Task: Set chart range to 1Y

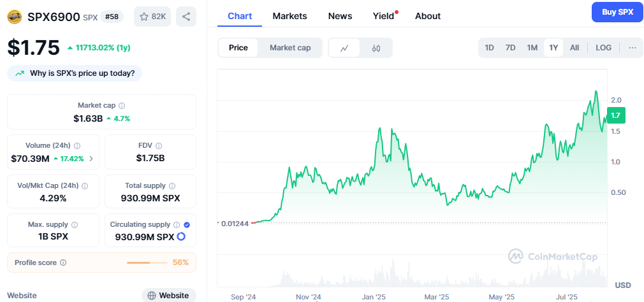Action: [x=553, y=48]
